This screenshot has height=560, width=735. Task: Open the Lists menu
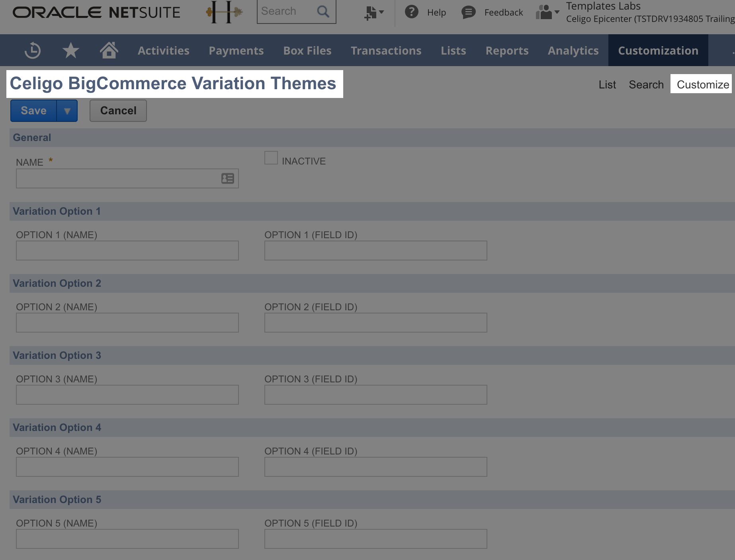coord(453,51)
